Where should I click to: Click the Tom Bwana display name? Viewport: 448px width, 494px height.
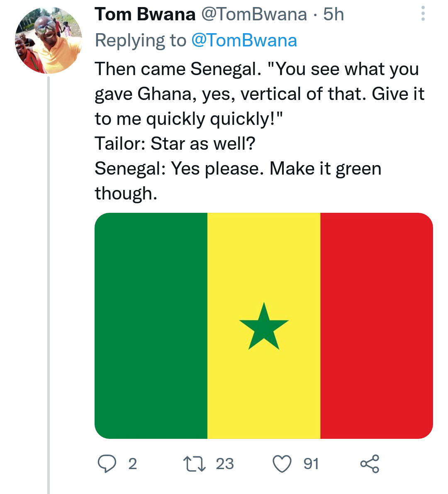click(x=145, y=15)
